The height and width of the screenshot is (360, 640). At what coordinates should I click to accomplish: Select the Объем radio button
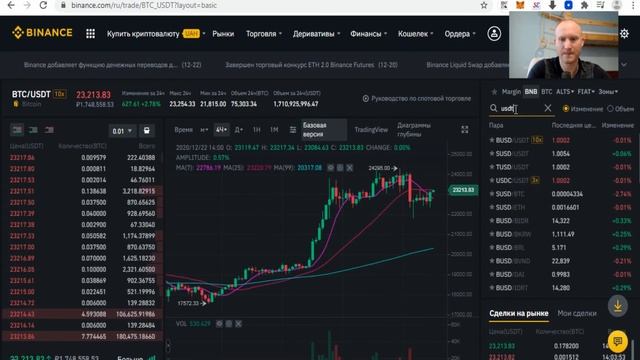(x=610, y=109)
